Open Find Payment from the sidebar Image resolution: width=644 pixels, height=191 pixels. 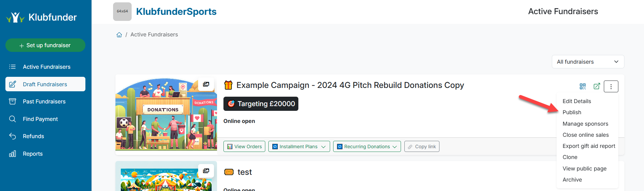(x=40, y=119)
